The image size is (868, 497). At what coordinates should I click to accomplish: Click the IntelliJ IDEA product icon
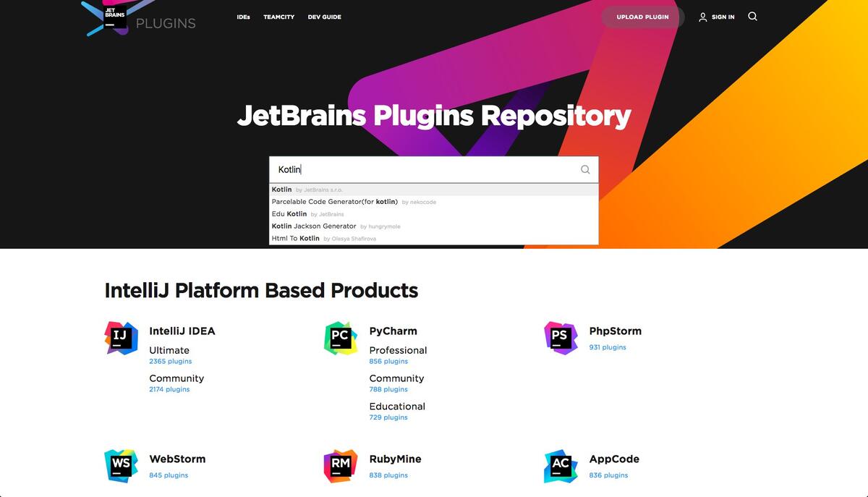(x=121, y=338)
